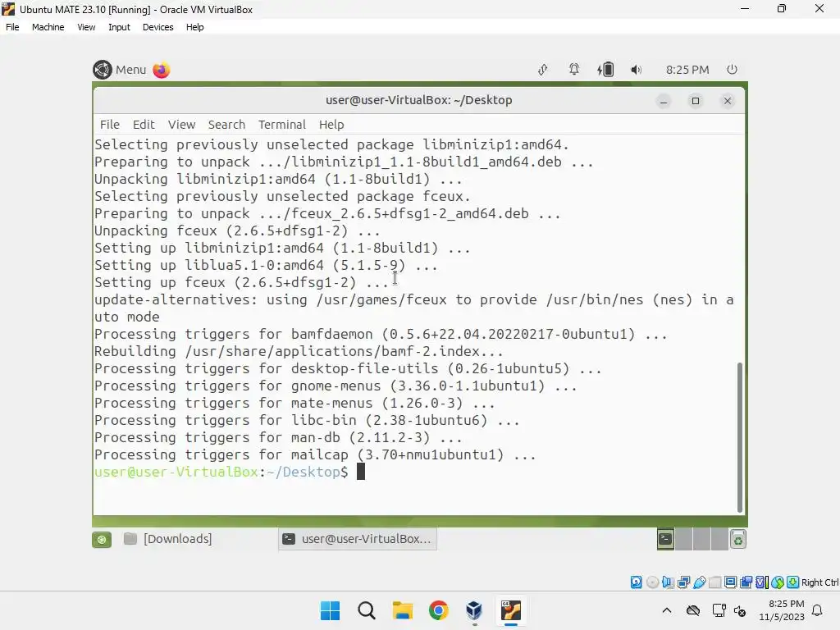Open the muted volume tray icon
This screenshot has width=840, height=630.
tap(740, 610)
